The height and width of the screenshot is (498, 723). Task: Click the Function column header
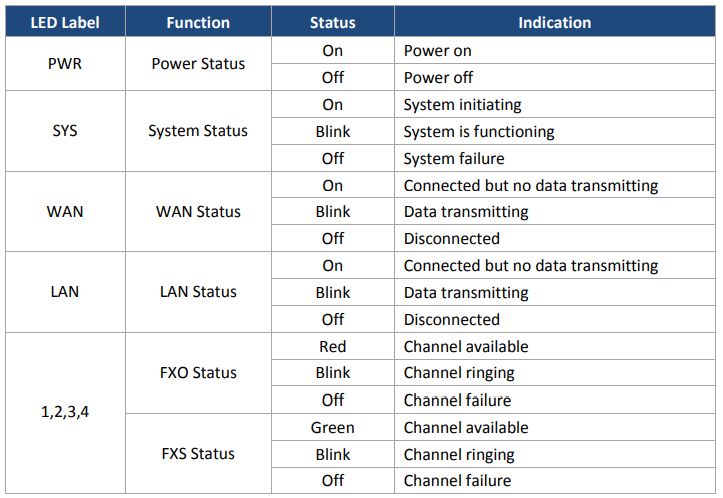(198, 22)
